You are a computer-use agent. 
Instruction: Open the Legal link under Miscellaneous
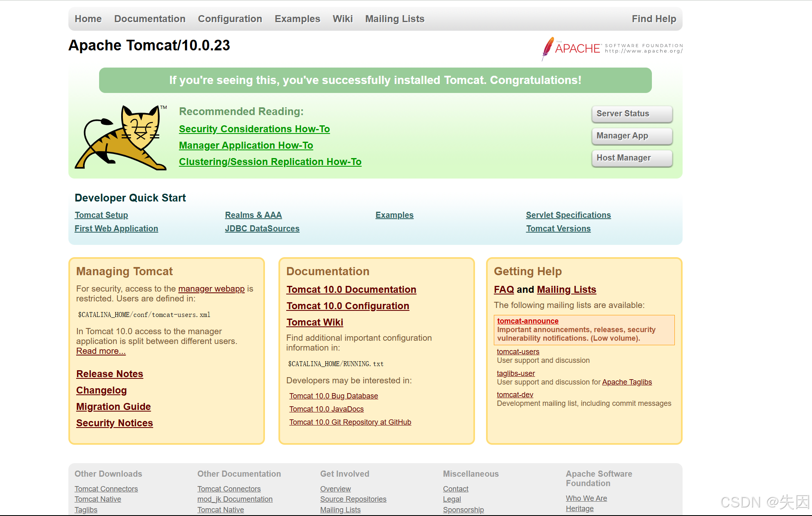pyautogui.click(x=452, y=499)
